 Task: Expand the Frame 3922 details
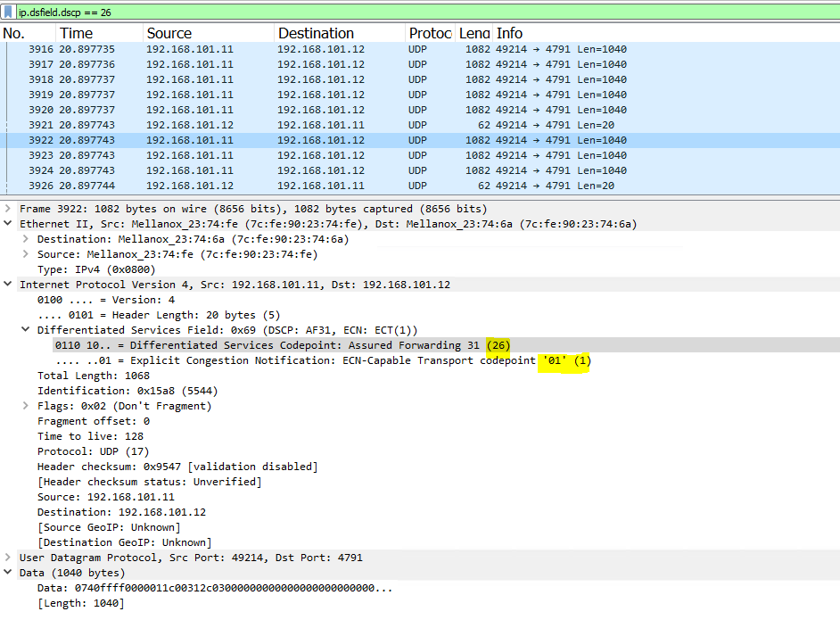point(8,208)
